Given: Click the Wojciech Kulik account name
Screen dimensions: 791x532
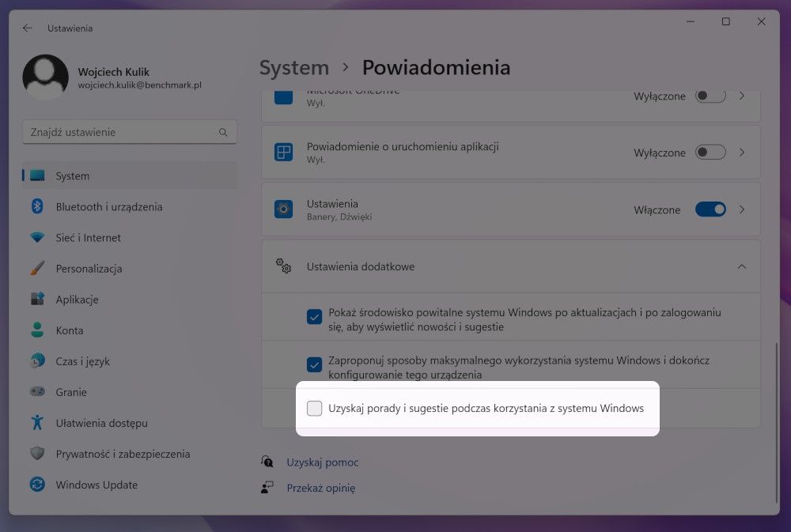Looking at the screenshot, I should click(113, 72).
